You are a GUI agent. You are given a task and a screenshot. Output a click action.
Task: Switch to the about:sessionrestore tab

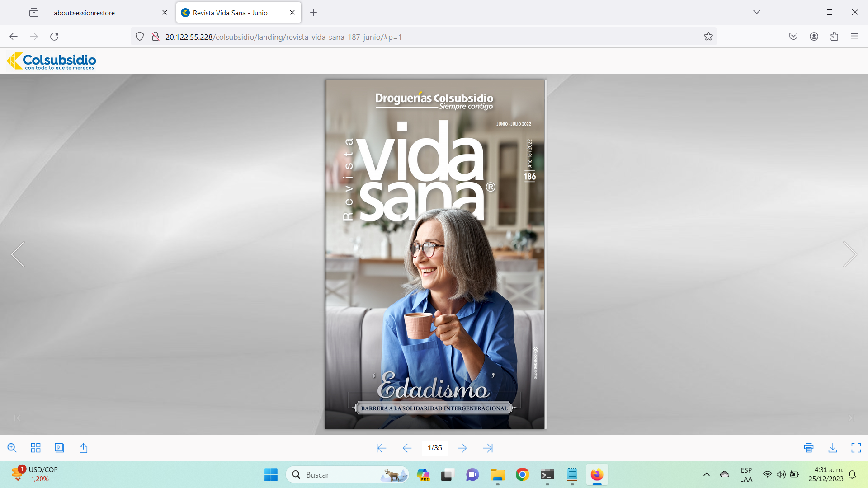108,13
